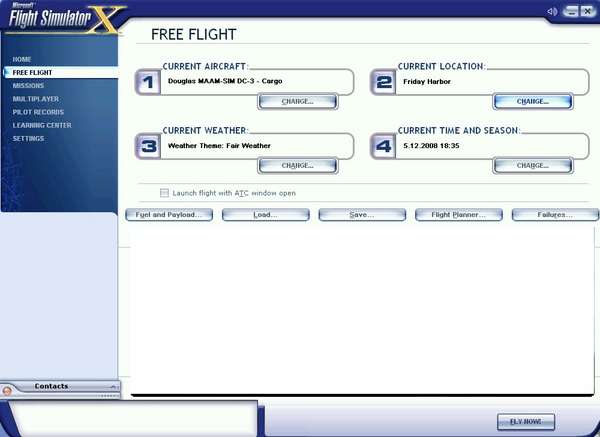
Task: Change the current location
Action: point(533,101)
